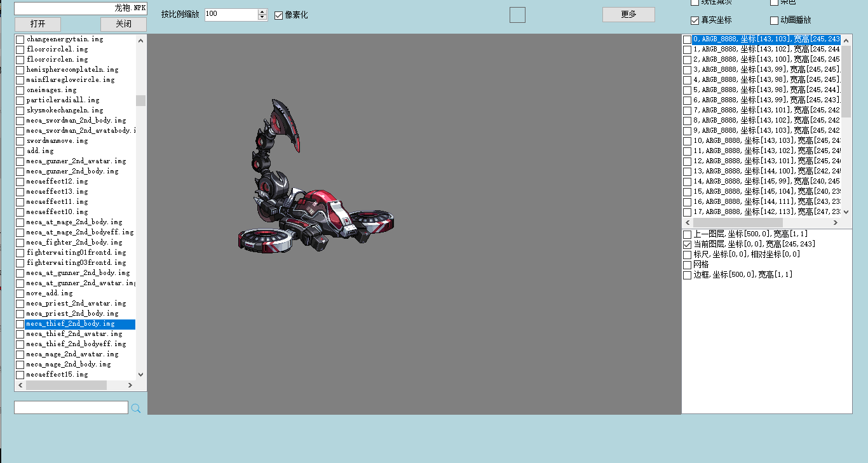Select add.img entry in file list
868x463 pixels.
(40, 151)
